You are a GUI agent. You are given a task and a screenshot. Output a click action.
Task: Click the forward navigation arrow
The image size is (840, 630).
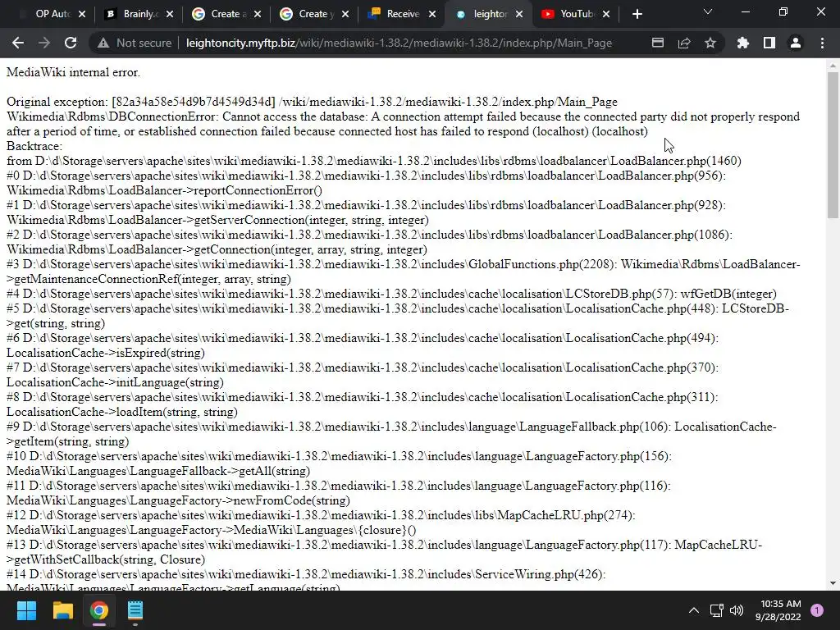44,43
